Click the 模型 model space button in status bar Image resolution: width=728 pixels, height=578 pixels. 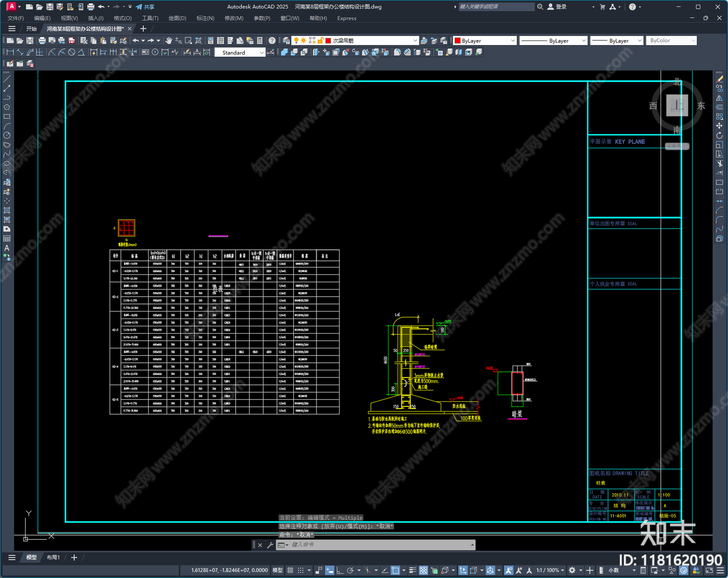coord(277,570)
